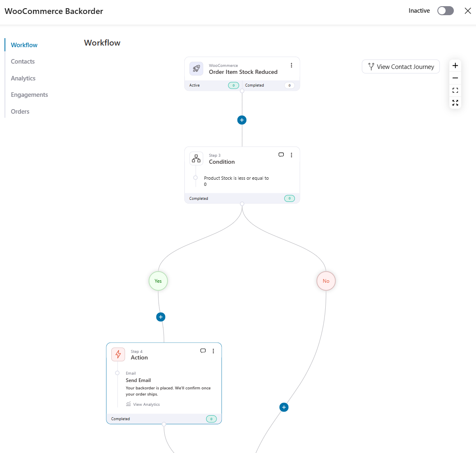The image size is (476, 453).
Task: Open the Analytics tab in sidebar
Action: click(23, 78)
